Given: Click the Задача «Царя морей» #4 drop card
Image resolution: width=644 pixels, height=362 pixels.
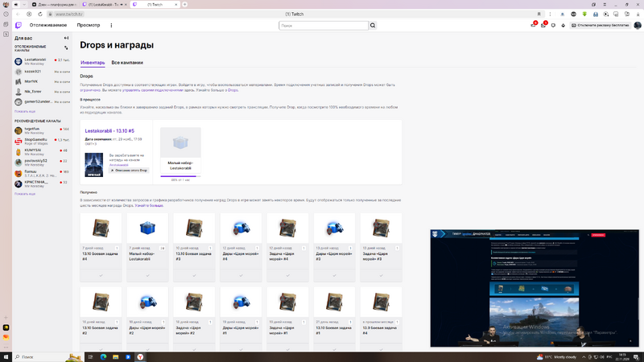Looking at the screenshot, I should point(287,247).
